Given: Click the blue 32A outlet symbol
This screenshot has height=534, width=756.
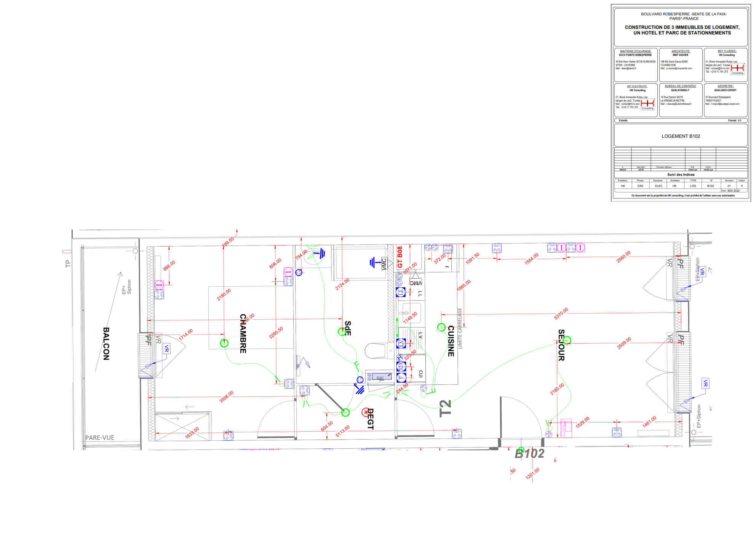Looking at the screenshot, I should tap(401, 367).
